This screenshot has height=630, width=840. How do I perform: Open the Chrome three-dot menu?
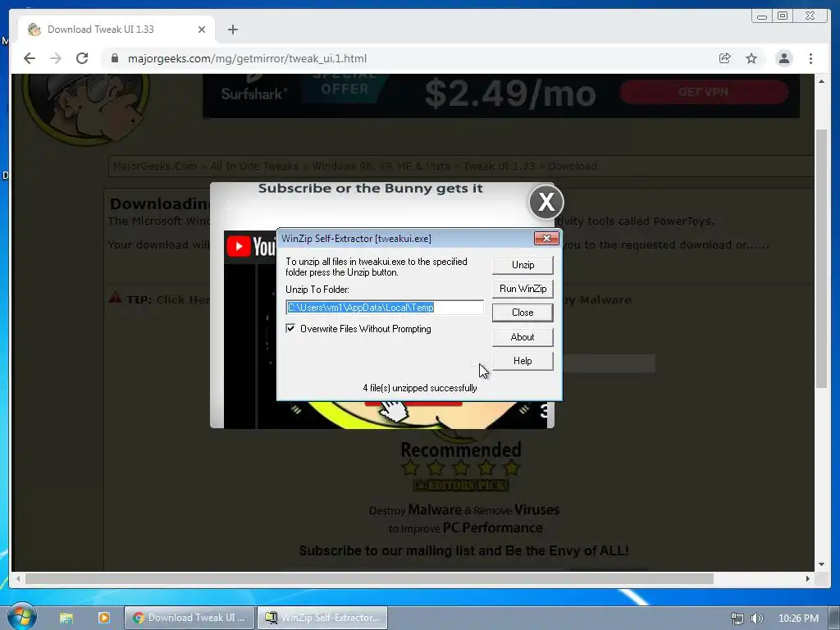[810, 58]
